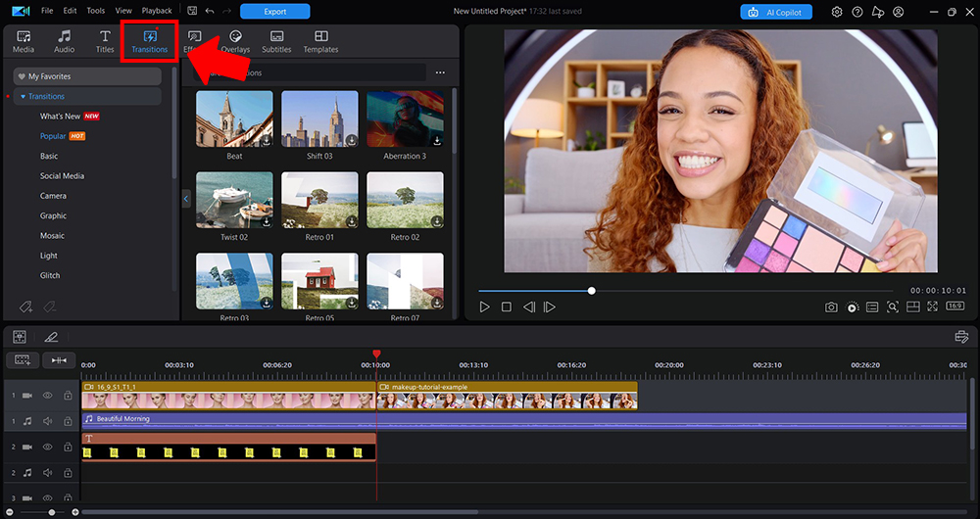Open the Tools menu
The width and height of the screenshot is (980, 519).
[x=95, y=11]
